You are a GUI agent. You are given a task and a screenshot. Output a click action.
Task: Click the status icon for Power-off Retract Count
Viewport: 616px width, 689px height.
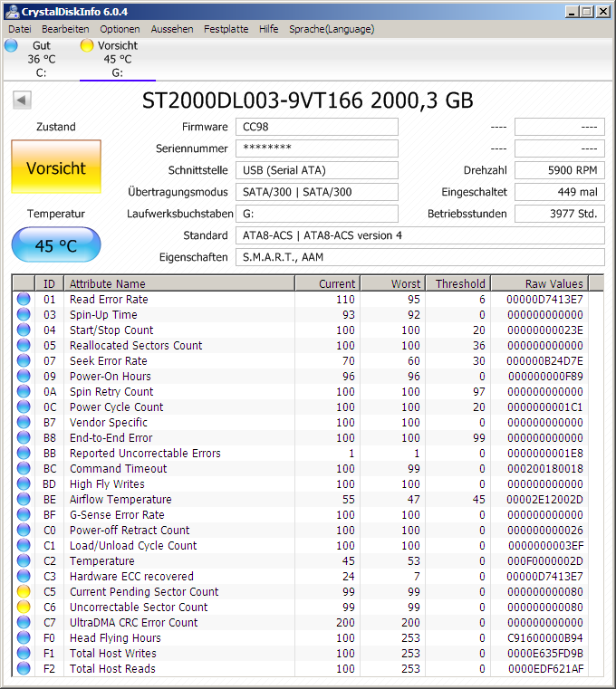(x=24, y=530)
